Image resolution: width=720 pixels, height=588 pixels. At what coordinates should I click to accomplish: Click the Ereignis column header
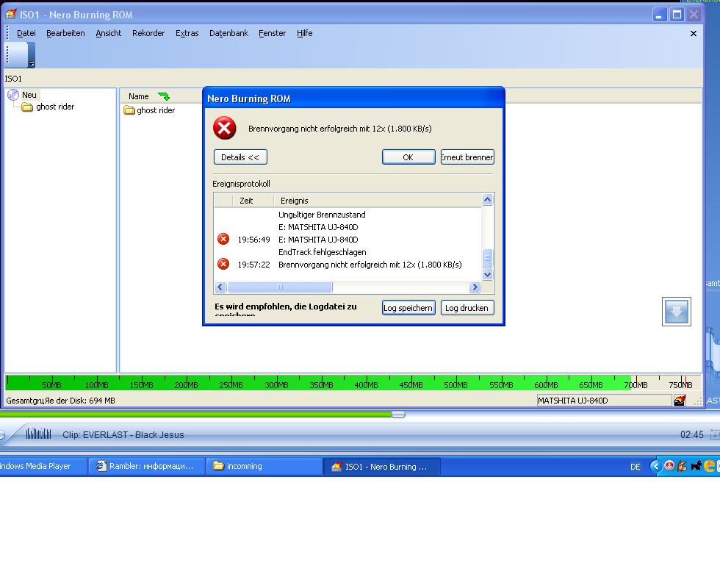pyautogui.click(x=378, y=201)
